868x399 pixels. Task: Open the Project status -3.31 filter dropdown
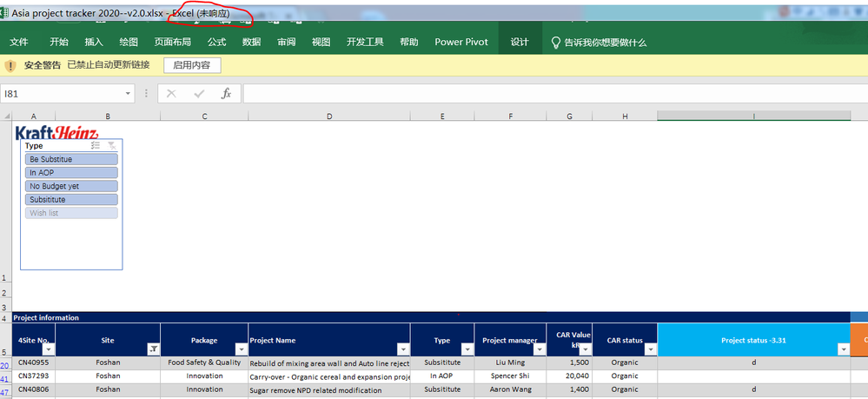tap(844, 349)
